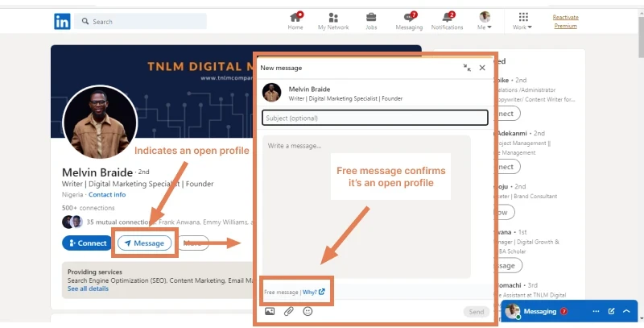
Task: Open the Why? free message link
Action: coord(313,292)
